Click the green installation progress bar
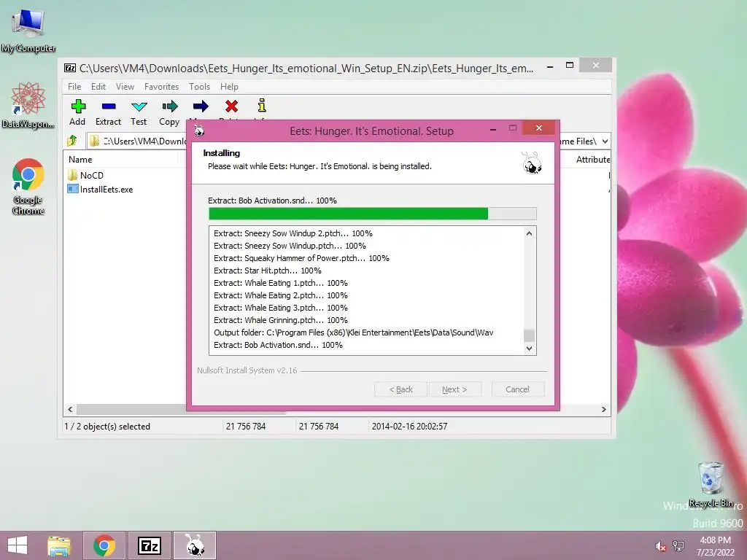Screen dimensions: 747x560 click(x=373, y=214)
